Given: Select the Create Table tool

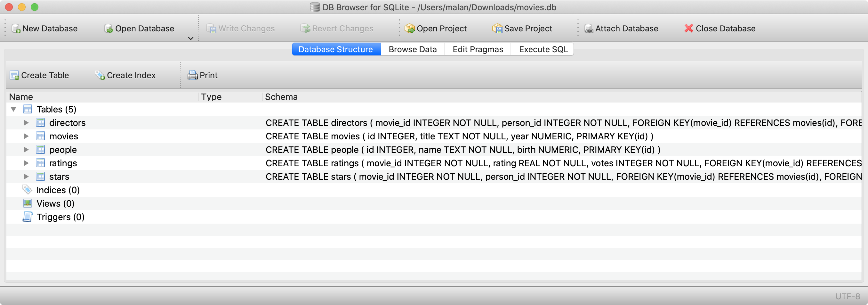Looking at the screenshot, I should [14, 75].
